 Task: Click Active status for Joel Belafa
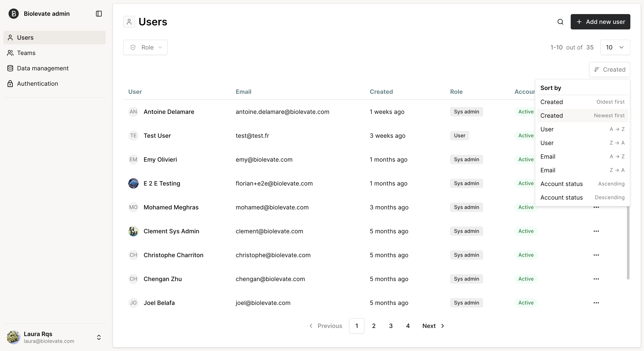click(x=526, y=303)
